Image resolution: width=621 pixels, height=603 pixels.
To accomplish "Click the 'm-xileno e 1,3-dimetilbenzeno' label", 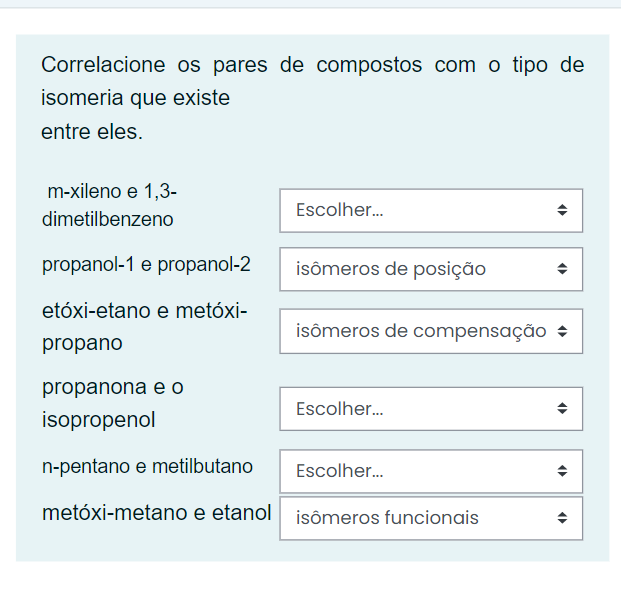I will coord(110,205).
